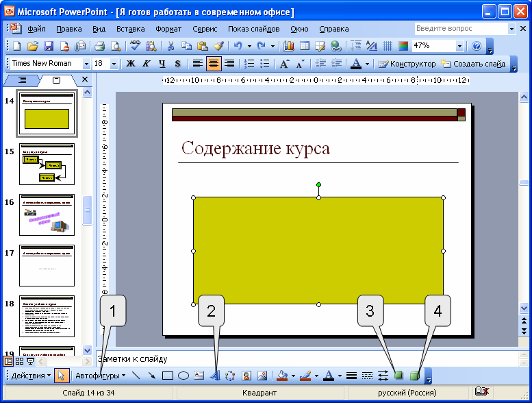Open the 3-D style options

click(x=415, y=376)
